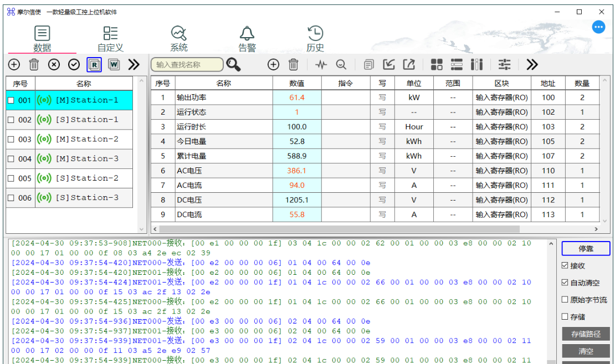Check the box for station 003
This screenshot has height=364, width=615.
tap(11, 139)
